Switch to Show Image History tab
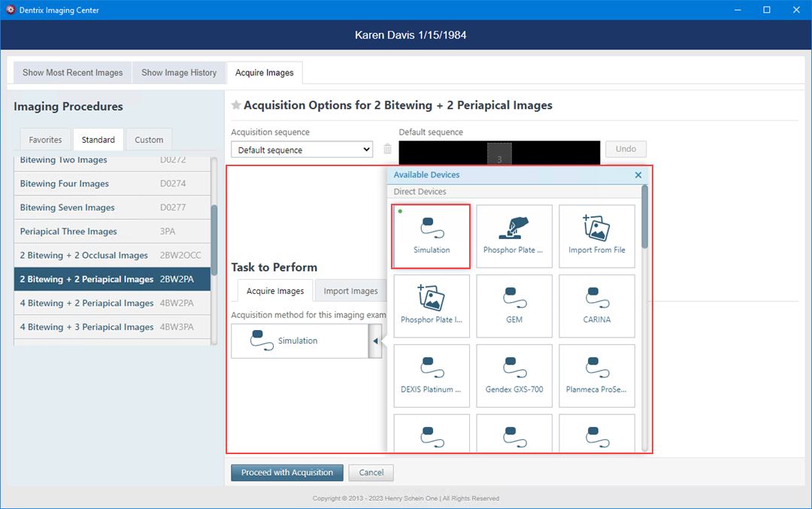Screen dimensions: 812x509 (179, 73)
